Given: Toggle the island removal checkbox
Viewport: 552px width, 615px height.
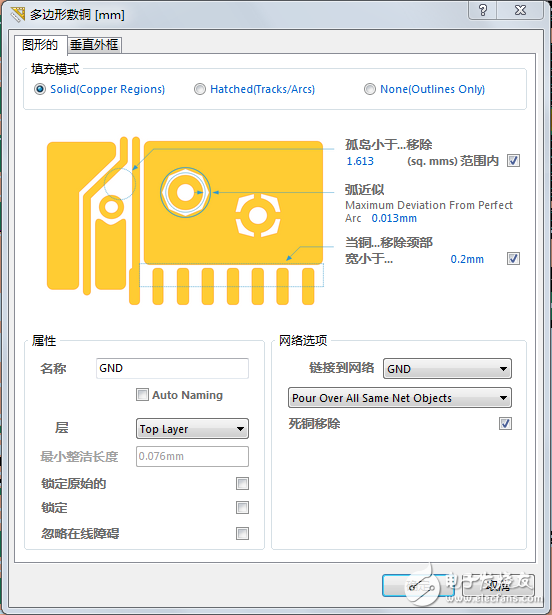Looking at the screenshot, I should pyautogui.click(x=513, y=160).
